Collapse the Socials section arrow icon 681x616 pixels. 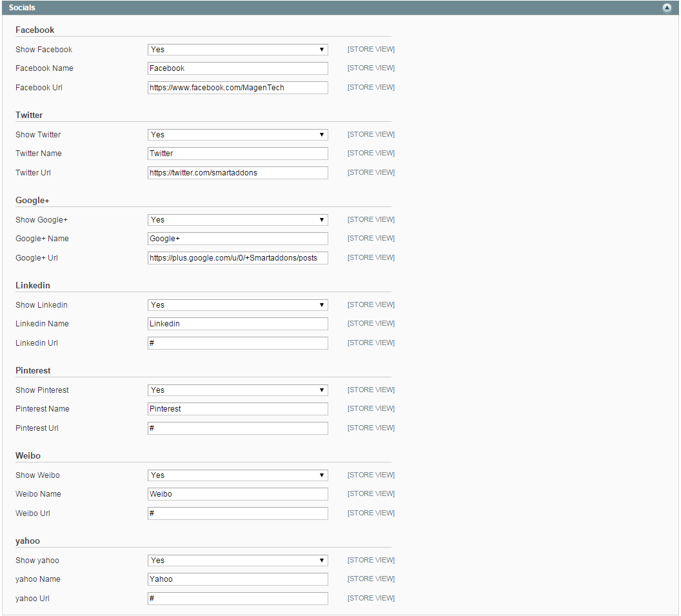(667, 8)
